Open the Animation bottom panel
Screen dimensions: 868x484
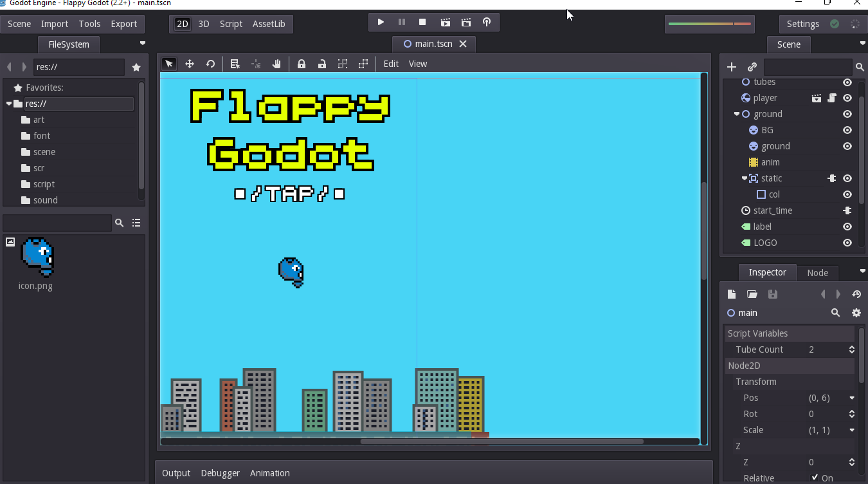(x=270, y=473)
